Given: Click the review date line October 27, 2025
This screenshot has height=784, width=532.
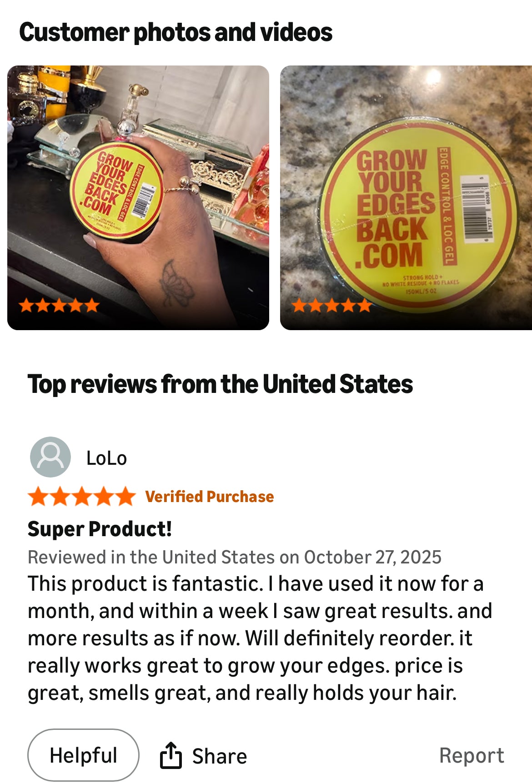Looking at the screenshot, I should click(x=235, y=557).
